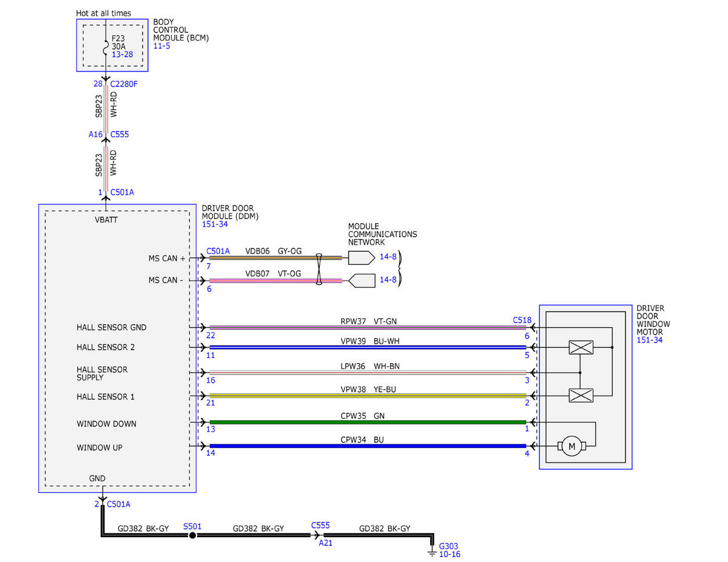Click 'CPW35 GN' wire label
The width and height of the screenshot is (728, 562).
pos(362,416)
